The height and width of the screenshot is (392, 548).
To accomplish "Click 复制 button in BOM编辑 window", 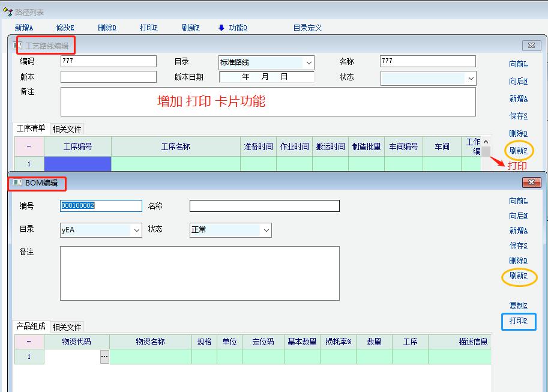I will pyautogui.click(x=518, y=306).
